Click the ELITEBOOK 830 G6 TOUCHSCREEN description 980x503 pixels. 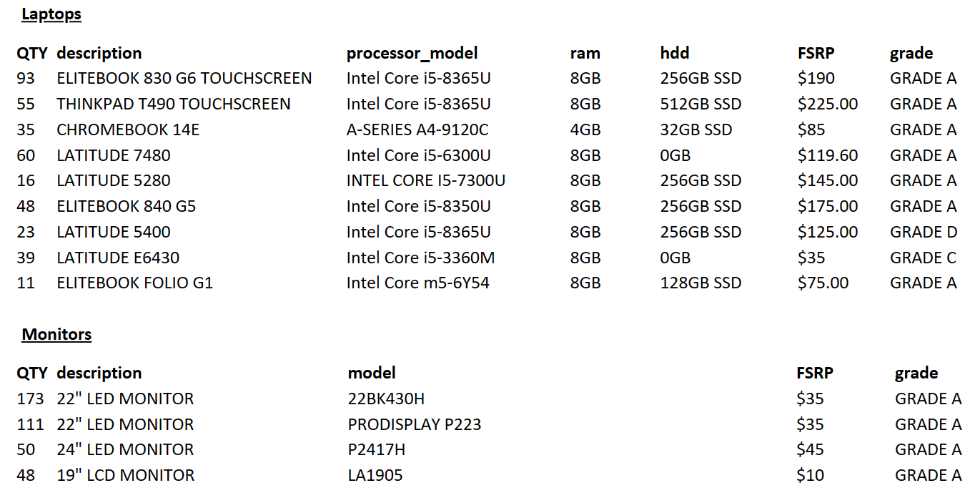(184, 79)
